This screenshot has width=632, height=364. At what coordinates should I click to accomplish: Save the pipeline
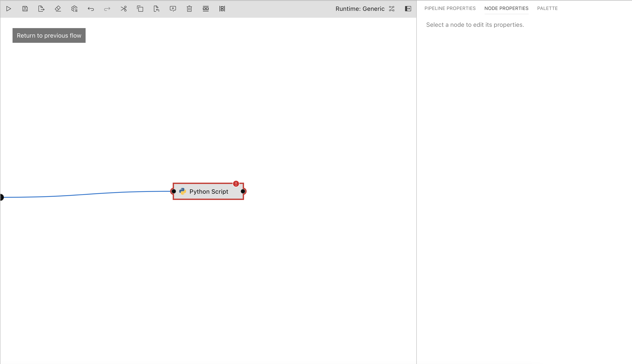coord(25,9)
